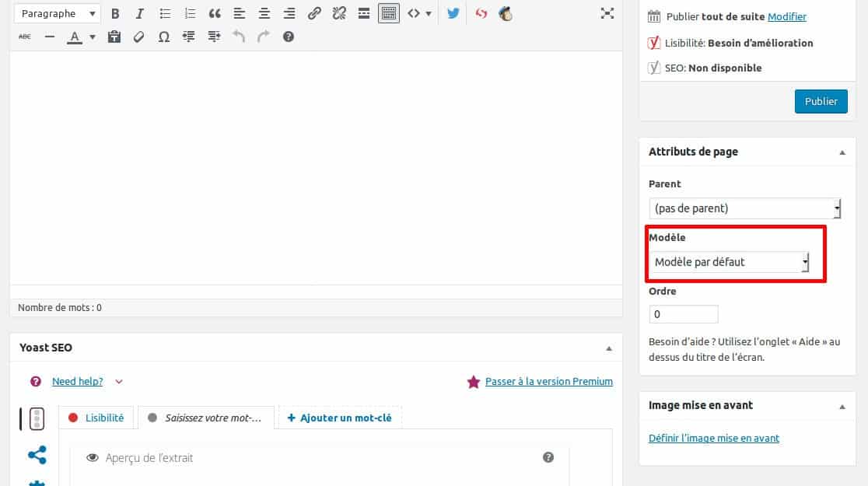This screenshot has width=868, height=486.
Task: Click the MailChimp icon in the toolbar
Action: [x=506, y=13]
